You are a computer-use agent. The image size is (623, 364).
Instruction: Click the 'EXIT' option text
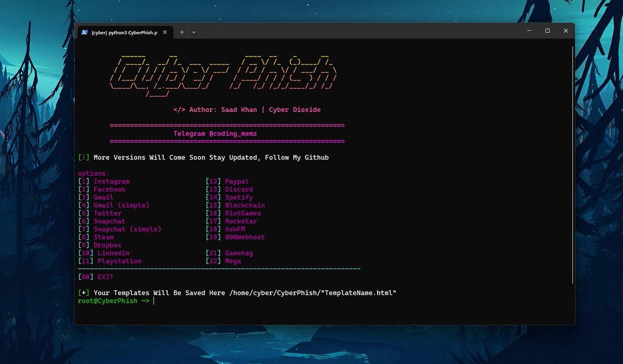pos(105,277)
